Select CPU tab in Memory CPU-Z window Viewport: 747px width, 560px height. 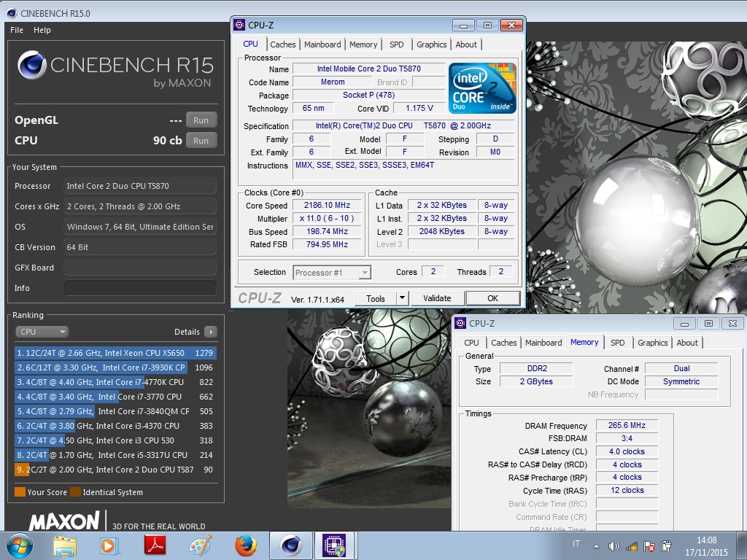click(471, 343)
